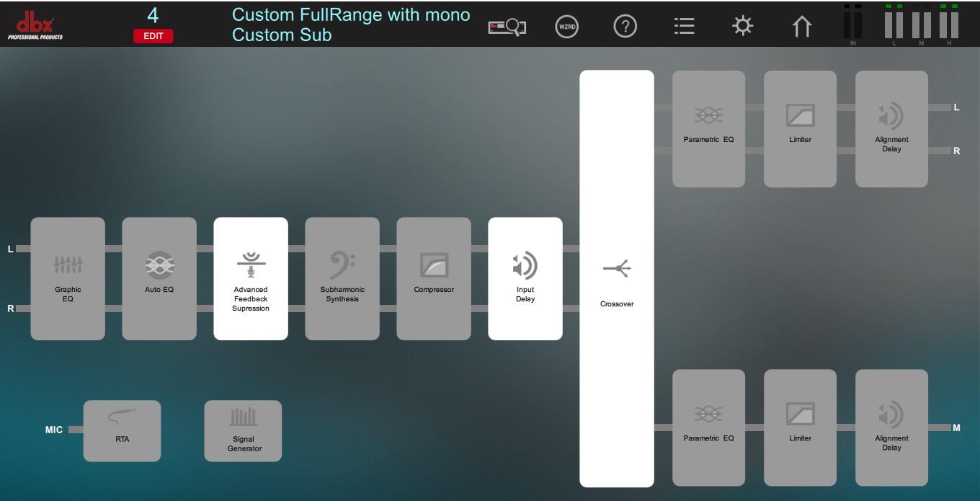980x501 pixels.
Task: Open the Crossover block
Action: click(617, 278)
